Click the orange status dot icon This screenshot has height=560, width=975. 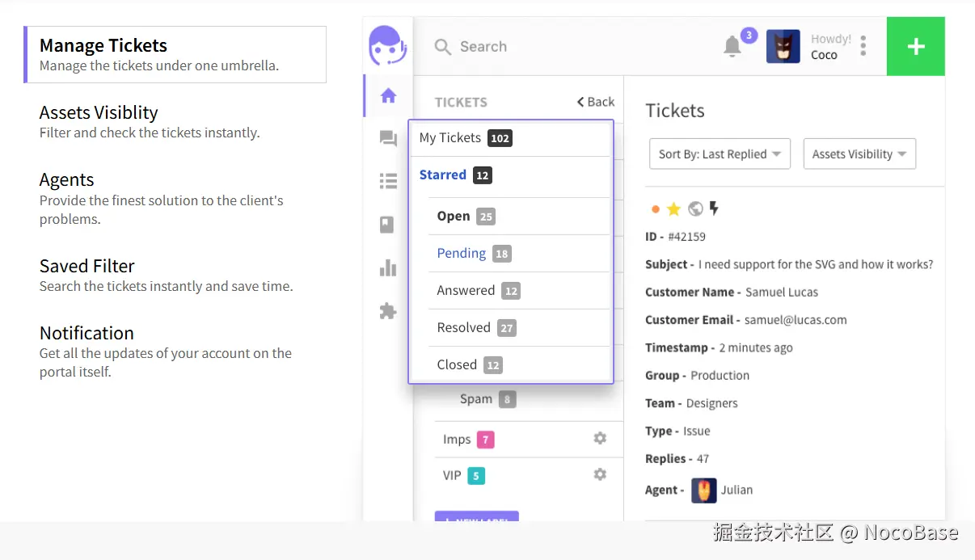coord(656,209)
